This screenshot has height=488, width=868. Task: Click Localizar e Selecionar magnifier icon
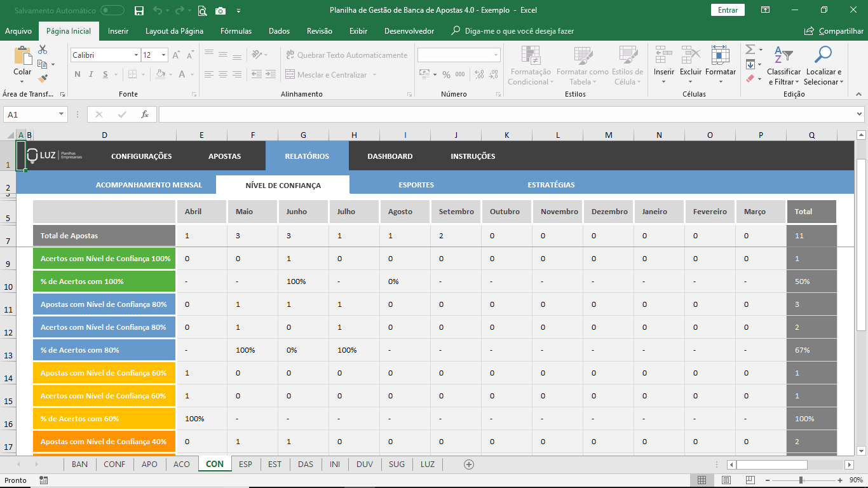pos(824,55)
